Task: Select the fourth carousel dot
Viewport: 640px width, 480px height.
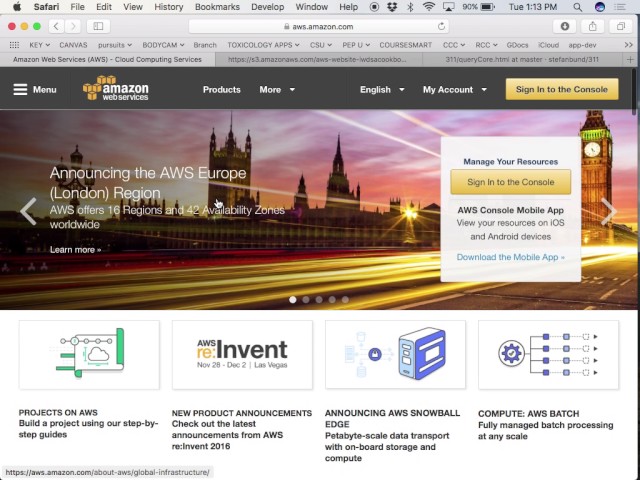Action: coord(332,300)
